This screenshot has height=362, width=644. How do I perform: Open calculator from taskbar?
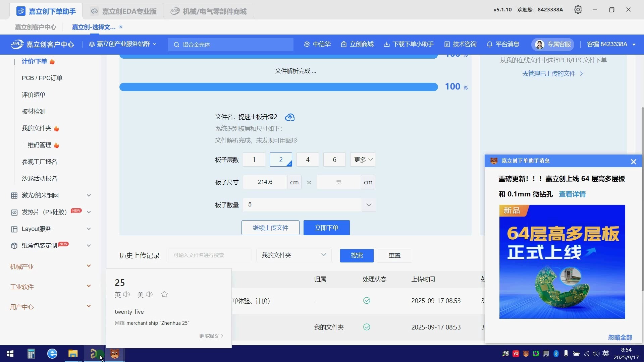coord(31,354)
